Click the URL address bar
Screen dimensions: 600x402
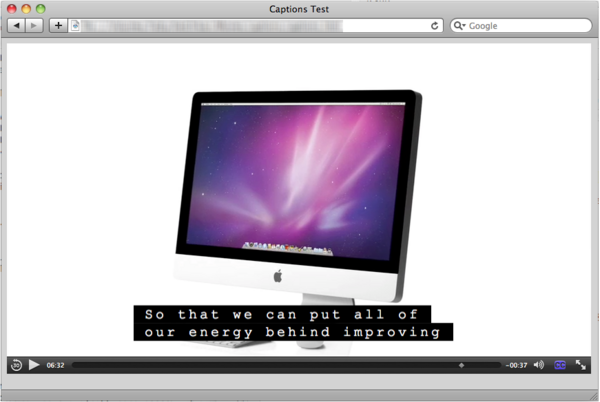pos(250,25)
